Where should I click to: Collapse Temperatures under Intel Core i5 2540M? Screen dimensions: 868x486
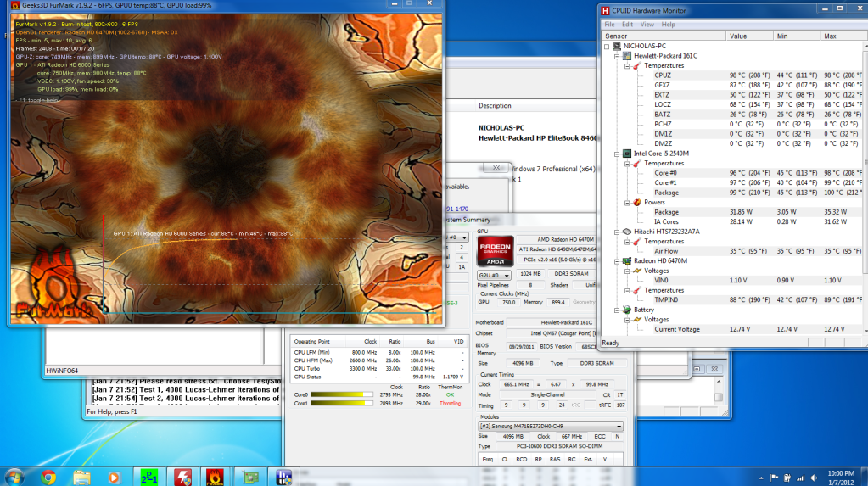coord(627,164)
